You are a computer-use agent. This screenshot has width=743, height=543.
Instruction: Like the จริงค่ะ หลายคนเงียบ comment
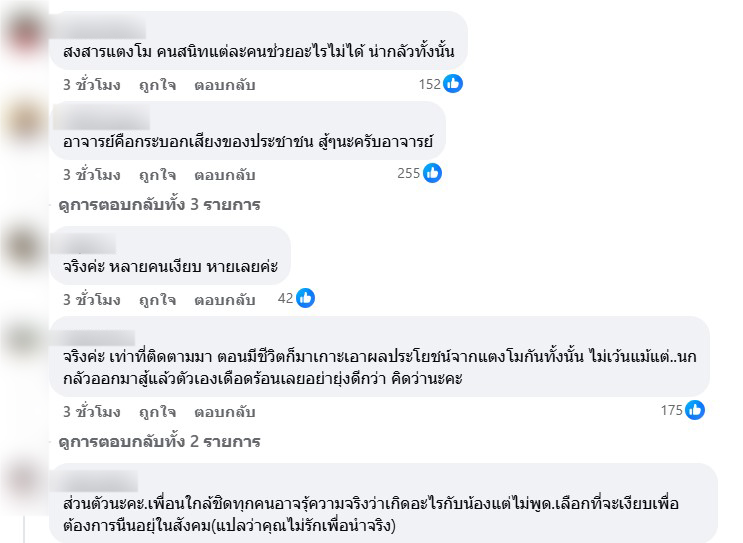point(157,300)
